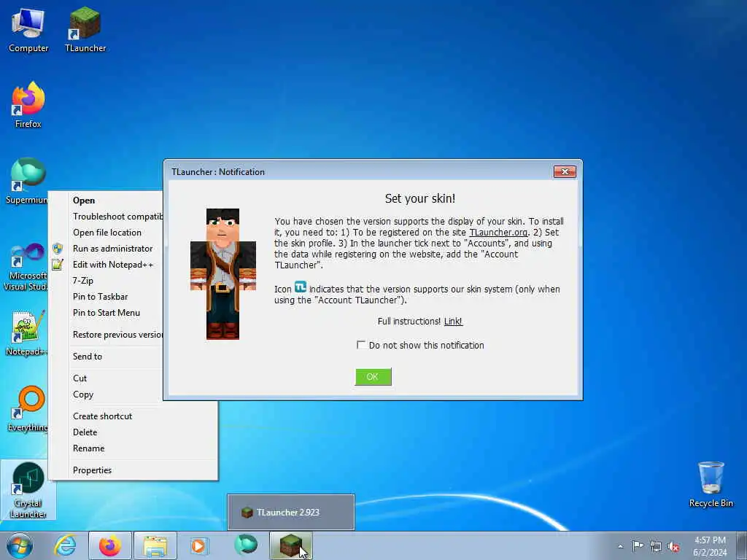Screen dimensions: 747x560
Task: Click the Minecraft skin character image
Action: pyautogui.click(x=223, y=274)
